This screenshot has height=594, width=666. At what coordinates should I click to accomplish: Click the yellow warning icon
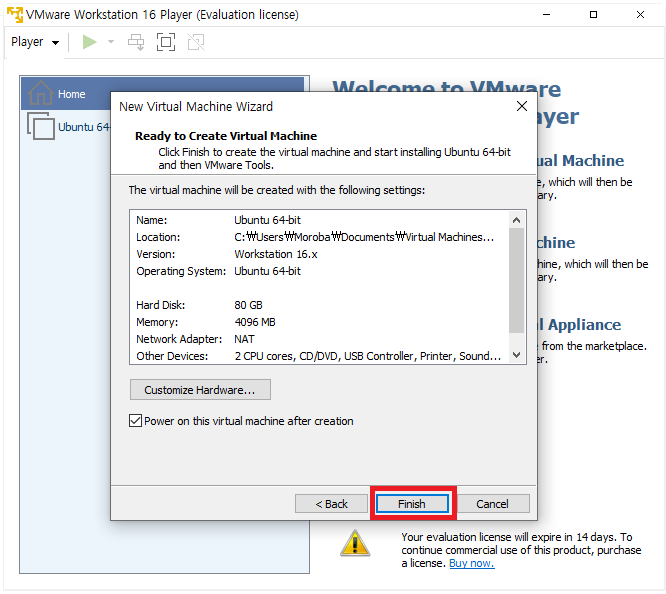[x=355, y=543]
